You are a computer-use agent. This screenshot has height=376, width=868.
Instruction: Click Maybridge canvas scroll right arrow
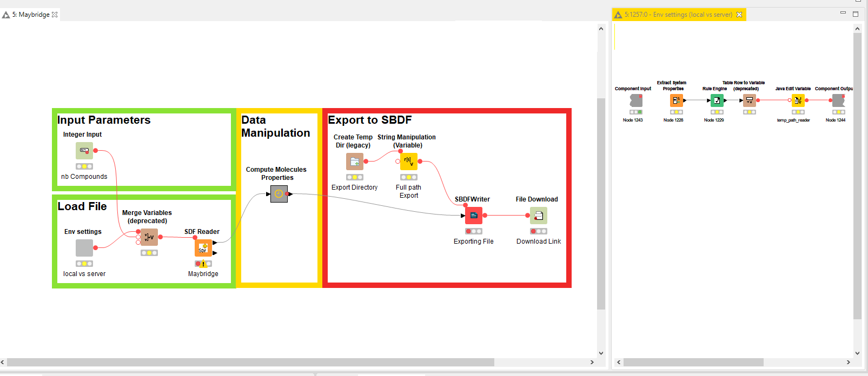pyautogui.click(x=592, y=362)
